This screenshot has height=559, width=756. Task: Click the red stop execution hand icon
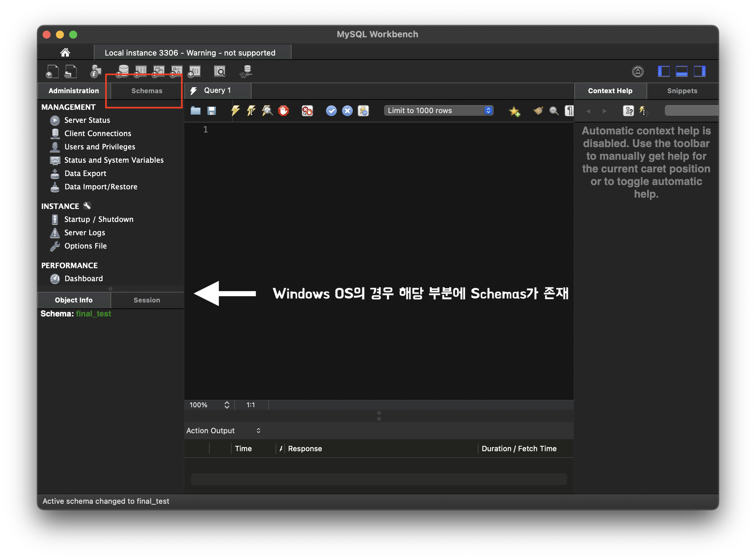pyautogui.click(x=283, y=111)
